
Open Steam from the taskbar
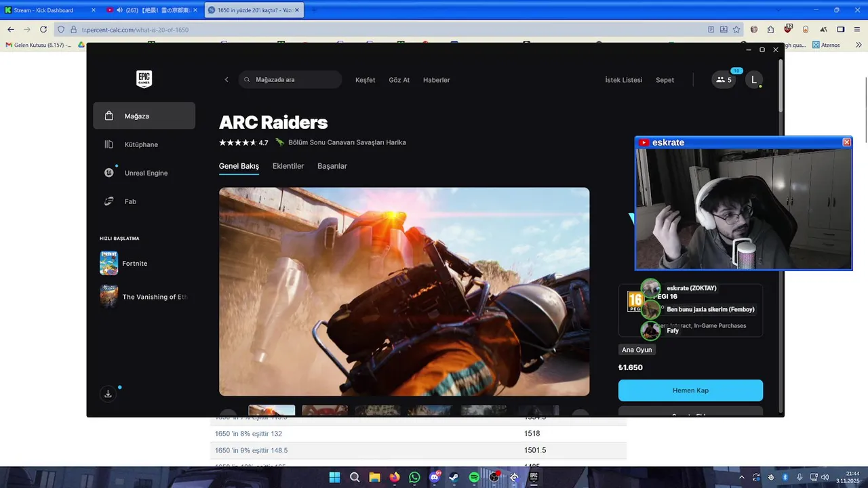454,477
